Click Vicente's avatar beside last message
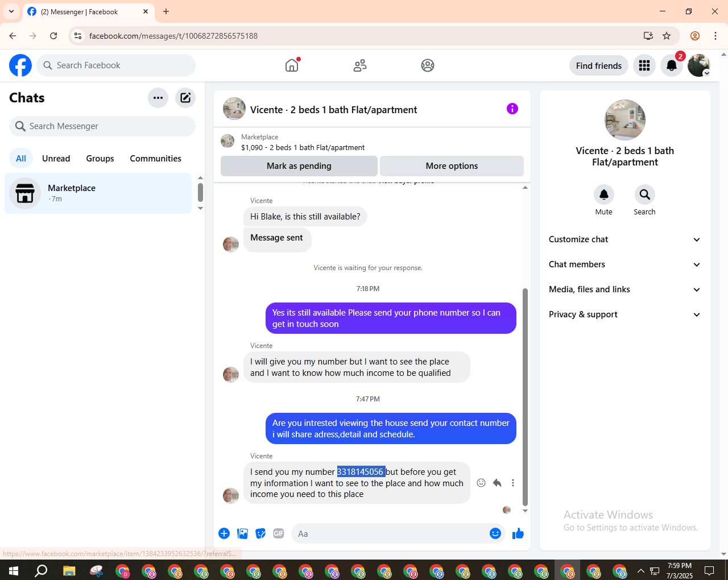The height and width of the screenshot is (580, 728). [231, 496]
